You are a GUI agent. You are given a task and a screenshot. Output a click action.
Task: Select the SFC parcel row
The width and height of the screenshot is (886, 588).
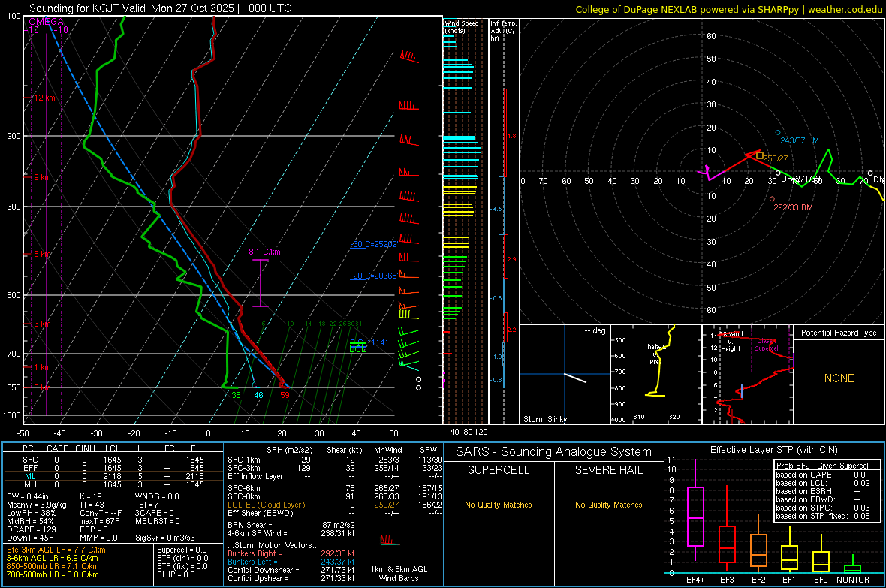113,460
